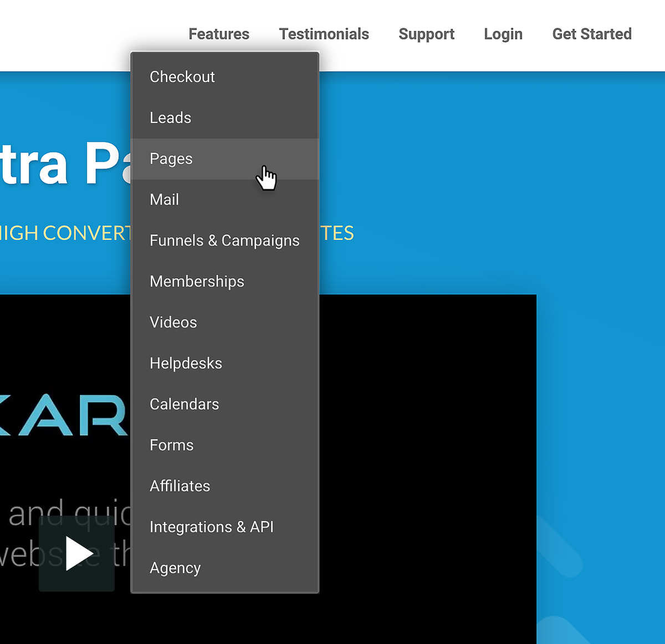The width and height of the screenshot is (665, 644).
Task: Select Affiliates from the dropdown
Action: 180,486
